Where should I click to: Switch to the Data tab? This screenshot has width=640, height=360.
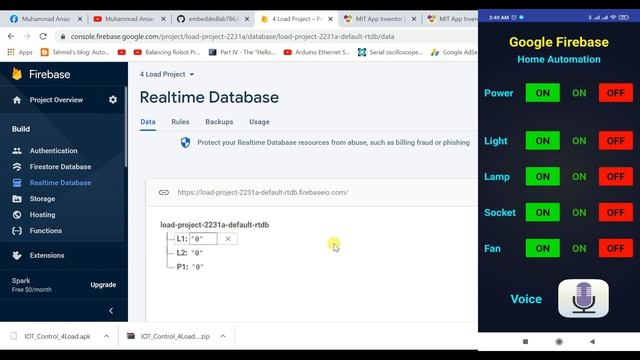[148, 122]
